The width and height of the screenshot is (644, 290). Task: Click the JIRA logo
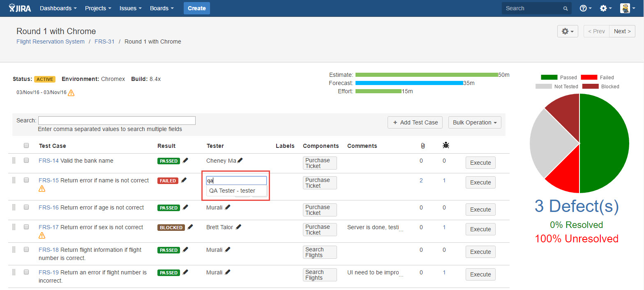tap(20, 8)
